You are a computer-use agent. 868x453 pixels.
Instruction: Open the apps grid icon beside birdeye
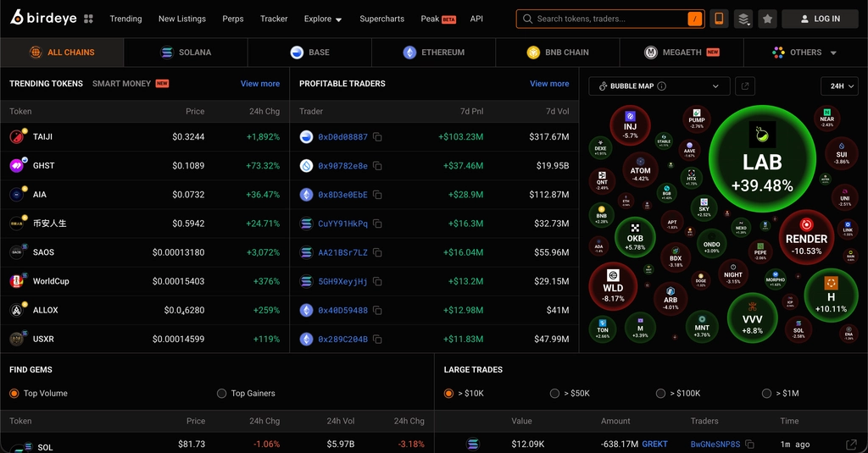tap(88, 19)
